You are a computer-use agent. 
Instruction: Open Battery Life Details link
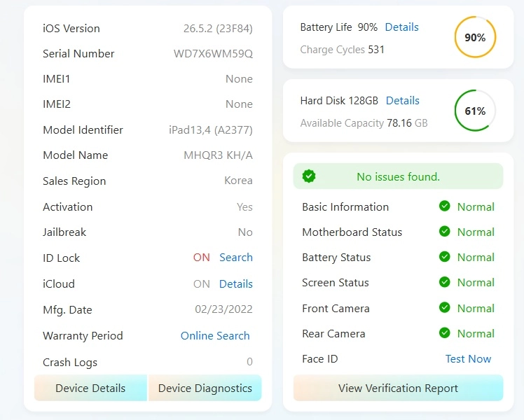[x=401, y=27]
